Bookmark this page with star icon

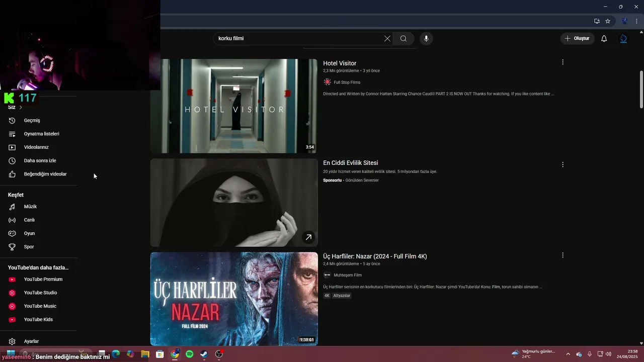coord(608,21)
